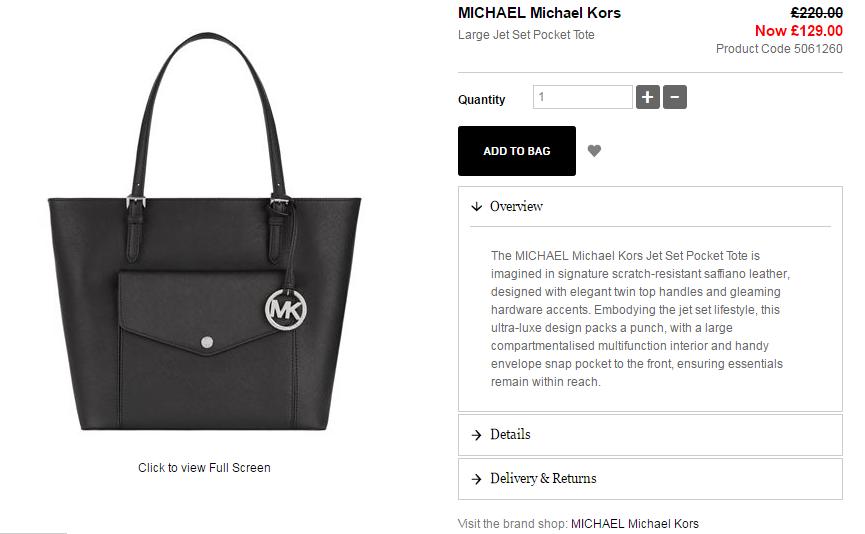
Task: Click the Details heading text
Action: point(510,435)
